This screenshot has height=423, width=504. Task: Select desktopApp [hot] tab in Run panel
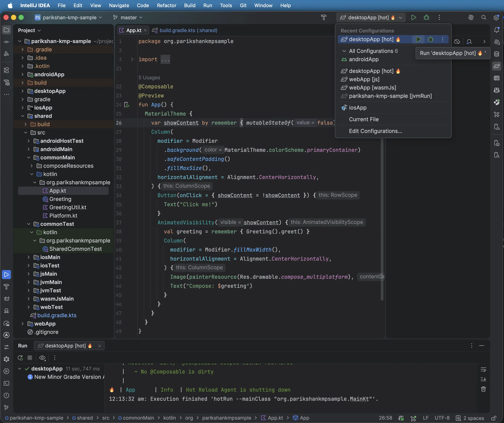tap(69, 346)
